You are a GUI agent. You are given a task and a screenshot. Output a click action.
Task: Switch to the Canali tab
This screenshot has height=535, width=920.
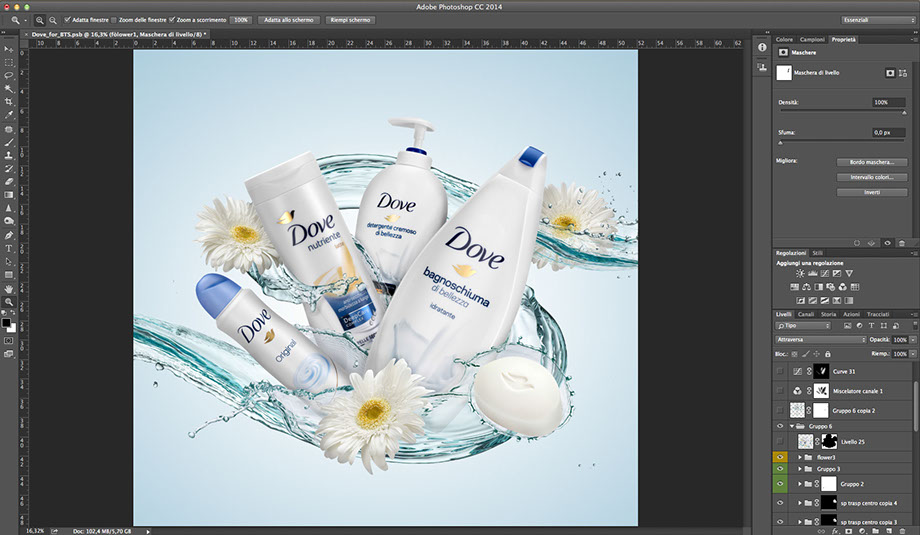pos(806,314)
